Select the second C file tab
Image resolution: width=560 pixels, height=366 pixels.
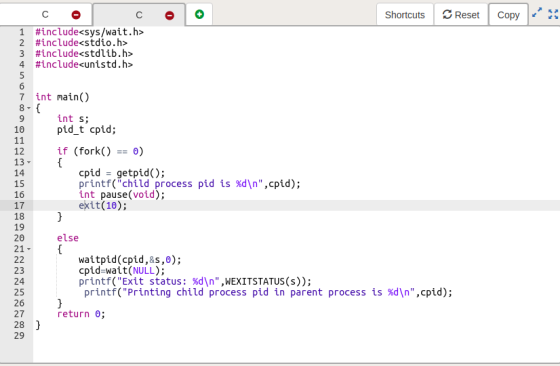point(139,15)
